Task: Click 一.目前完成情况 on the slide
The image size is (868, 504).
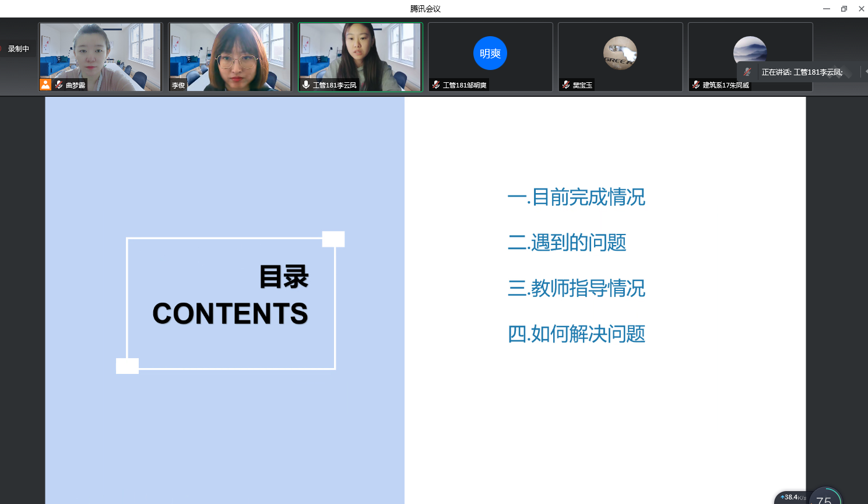Action: (576, 197)
